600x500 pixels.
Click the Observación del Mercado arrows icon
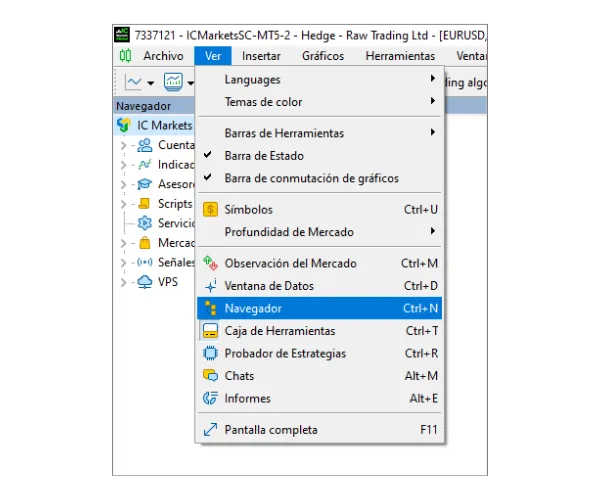click(210, 263)
